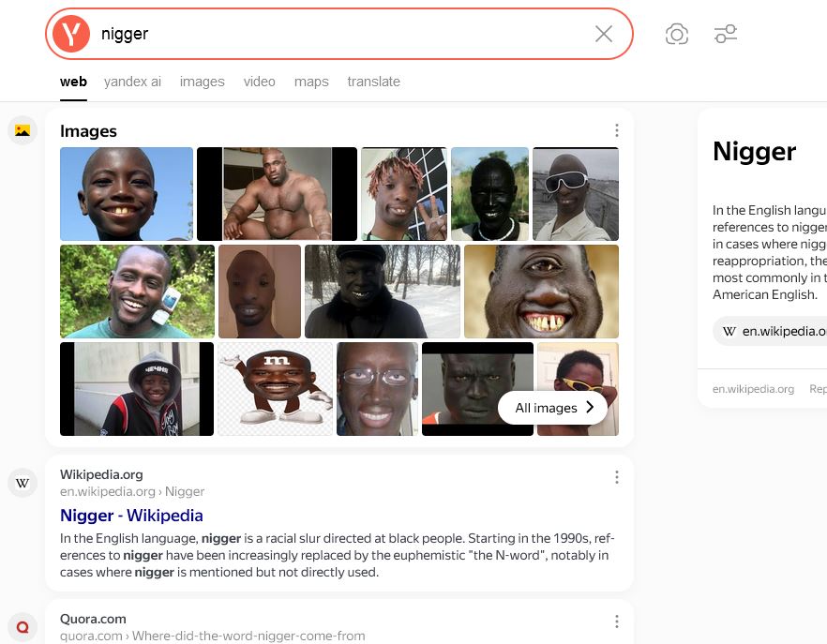Viewport: 827px width, 644px height.
Task: Click the All images button
Action: click(553, 408)
